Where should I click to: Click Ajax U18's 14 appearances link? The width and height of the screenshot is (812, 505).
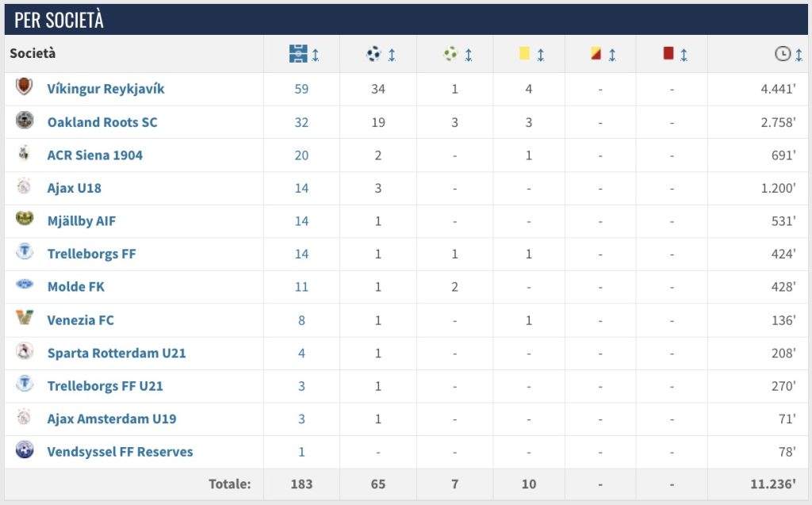click(301, 189)
